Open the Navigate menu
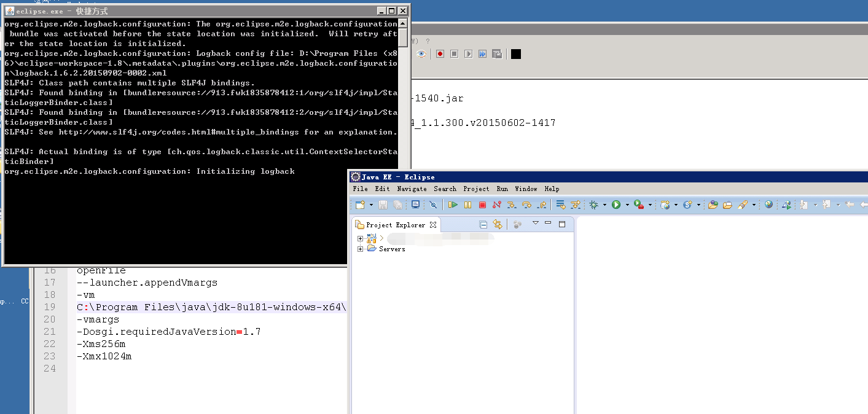 point(412,189)
